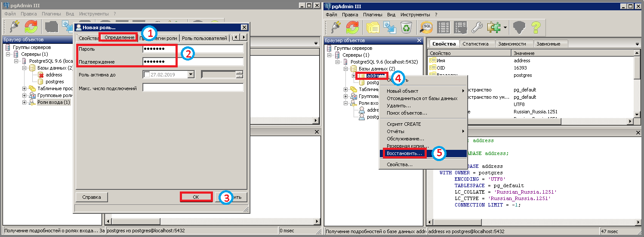Collapse PostgreSQL 9.6 node in right window
Viewport: 644px width, 237px height.
337,62
